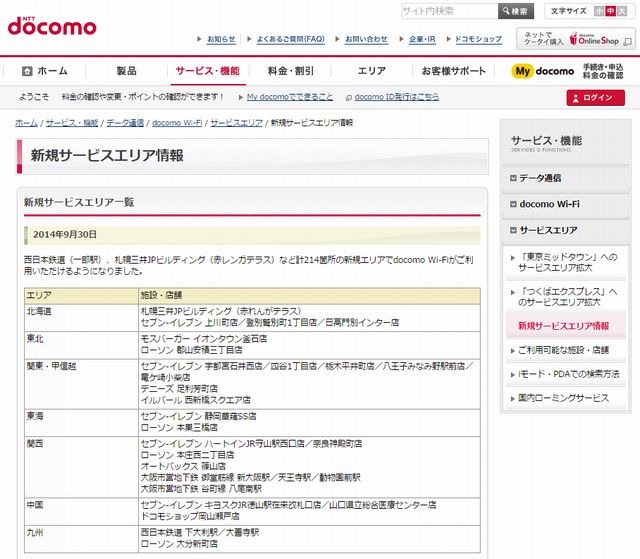Click the red ログイン button

coord(596,98)
